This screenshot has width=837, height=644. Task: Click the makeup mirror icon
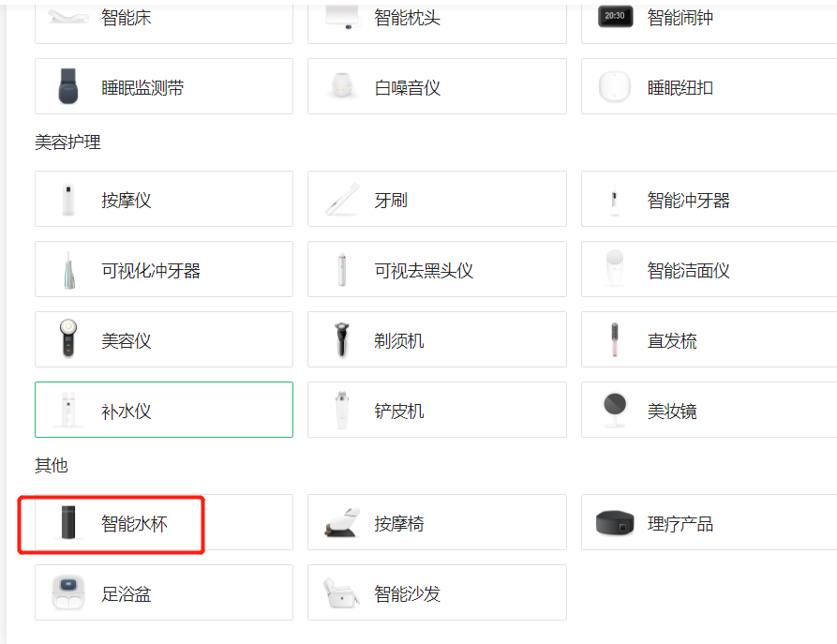[614, 411]
